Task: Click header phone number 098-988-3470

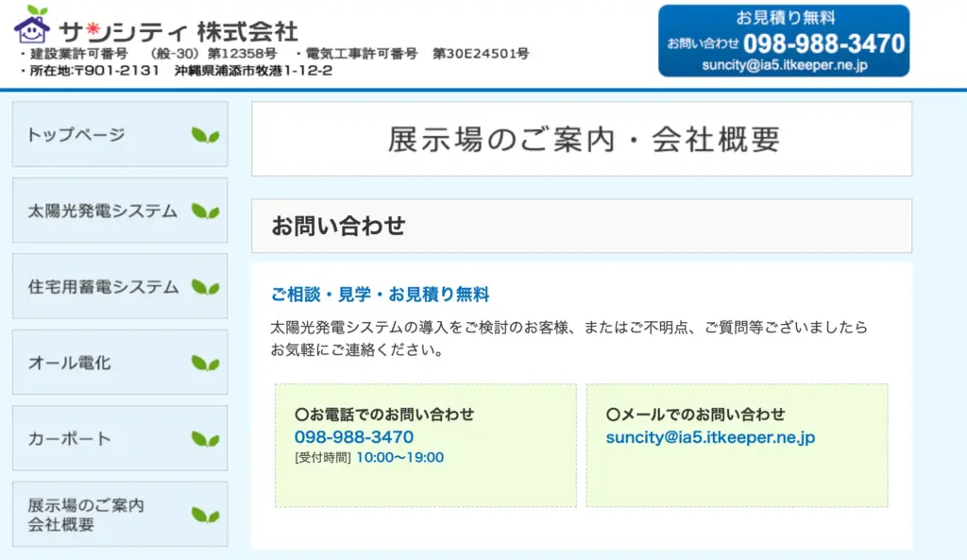Action: [x=823, y=43]
